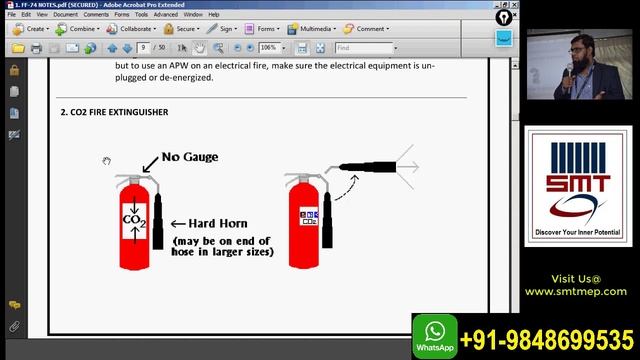
Task: Click the Print icon
Action: [x=36, y=48]
